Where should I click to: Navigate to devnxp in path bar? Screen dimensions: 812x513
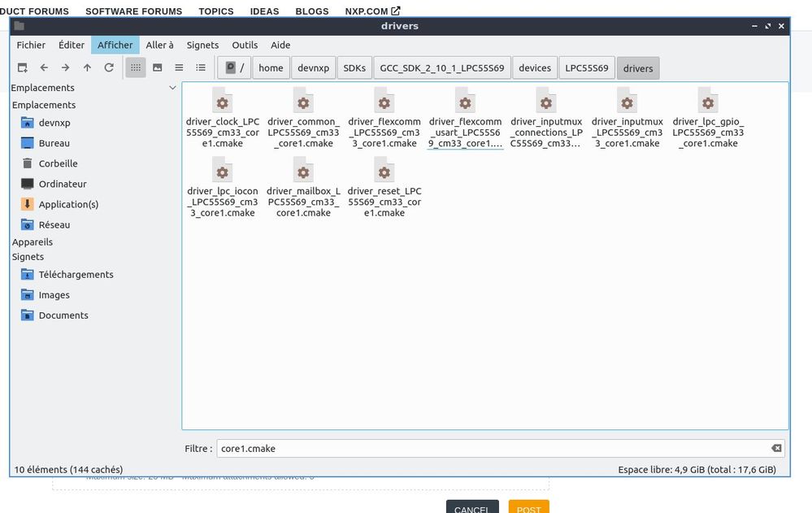[x=313, y=67]
